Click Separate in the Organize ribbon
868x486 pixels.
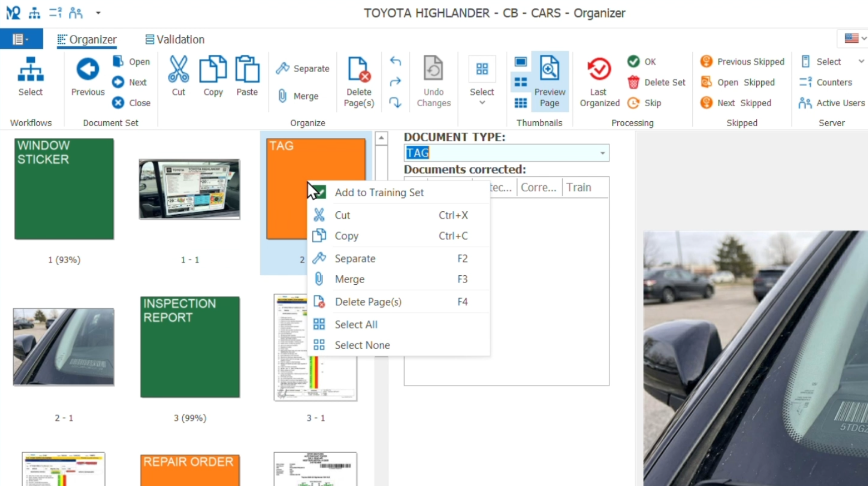coord(303,68)
